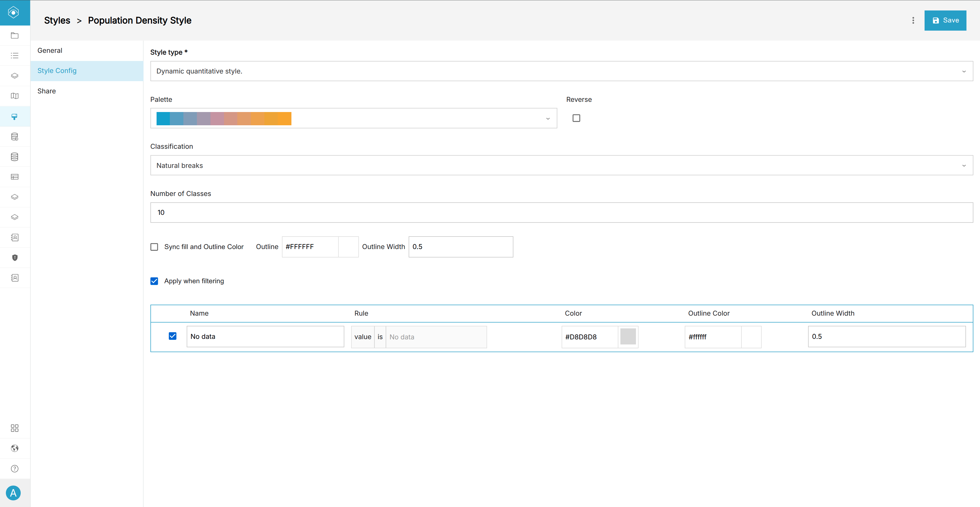Open the folder icon in the sidebar
Image resolution: width=980 pixels, height=507 pixels.
coord(15,35)
